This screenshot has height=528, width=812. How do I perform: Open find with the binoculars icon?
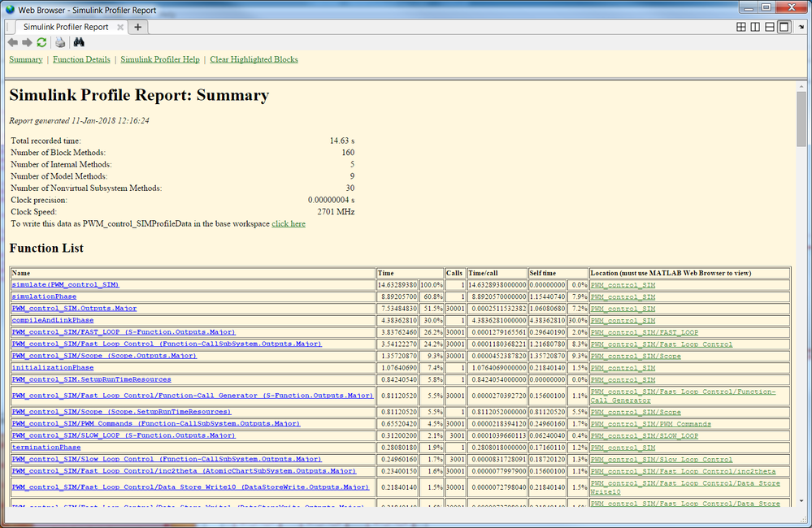(79, 42)
